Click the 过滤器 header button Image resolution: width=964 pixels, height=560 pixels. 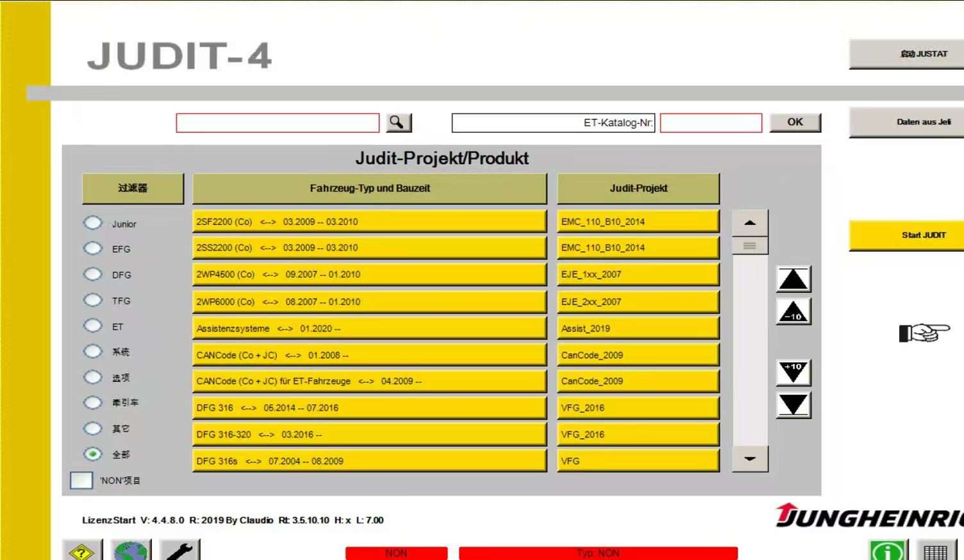pyautogui.click(x=133, y=188)
